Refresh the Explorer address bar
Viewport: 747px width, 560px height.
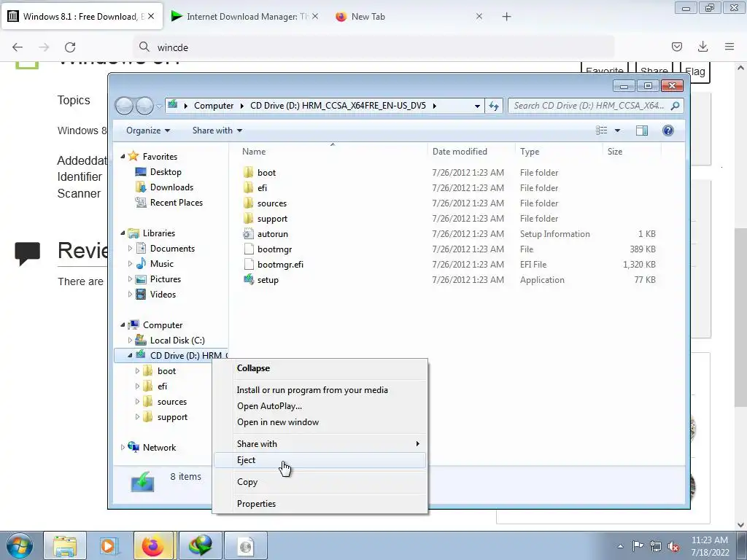[494, 106]
